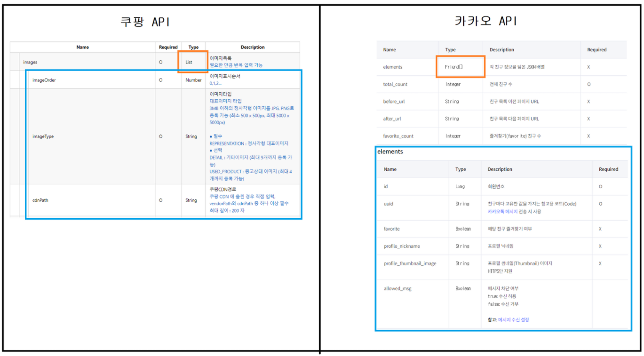Click the Required "O" in the uuid row
The height and width of the screenshot is (356, 644).
click(x=600, y=204)
